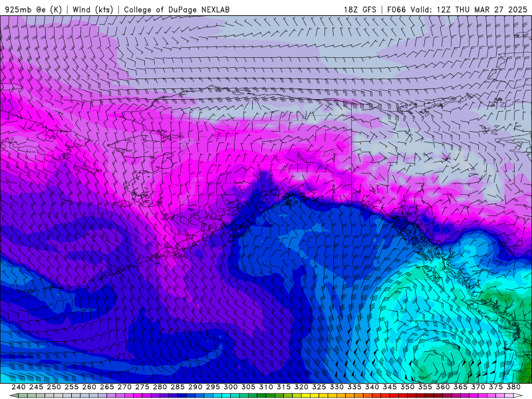Select the 270 scale label
The image size is (532, 399).
(x=124, y=387)
